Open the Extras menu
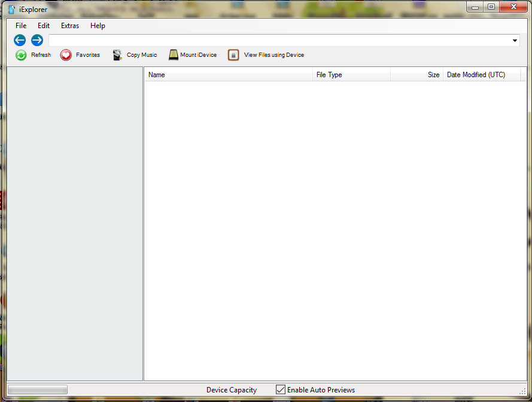Screen dimensions: 532x402 70,26
